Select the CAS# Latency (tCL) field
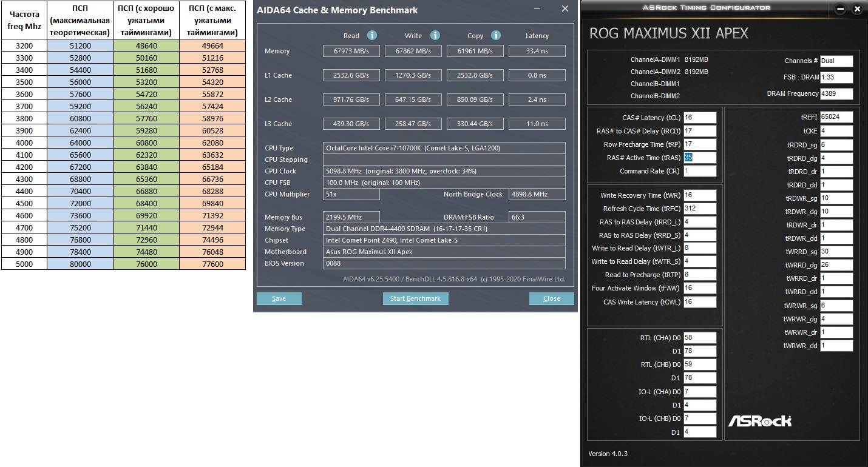Screen dimensions: 868x467 pos(700,118)
